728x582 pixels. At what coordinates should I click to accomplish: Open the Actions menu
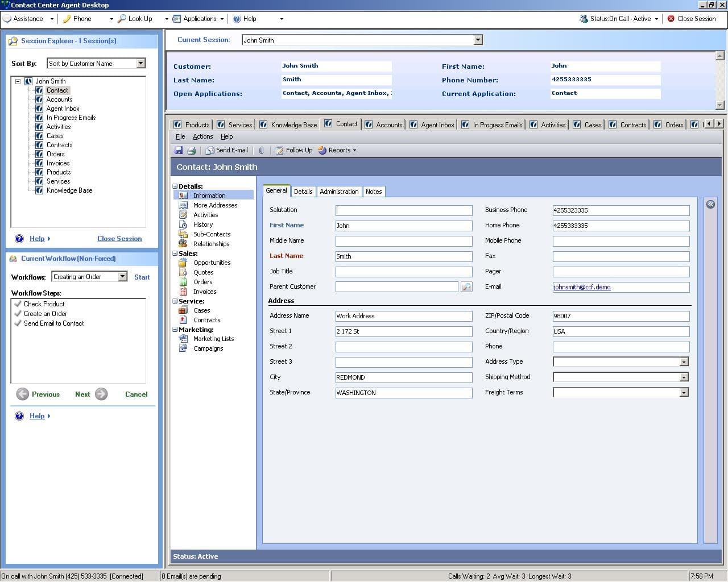pyautogui.click(x=202, y=136)
